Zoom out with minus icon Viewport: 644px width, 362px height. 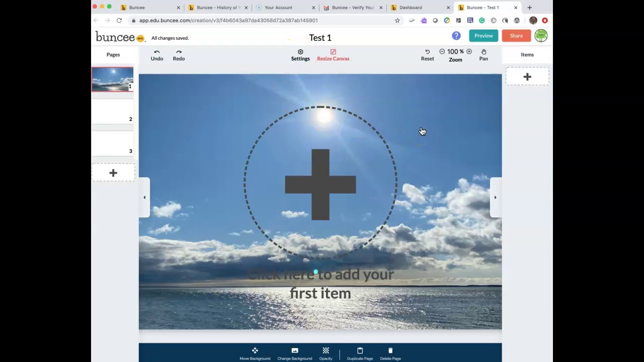coord(442,51)
